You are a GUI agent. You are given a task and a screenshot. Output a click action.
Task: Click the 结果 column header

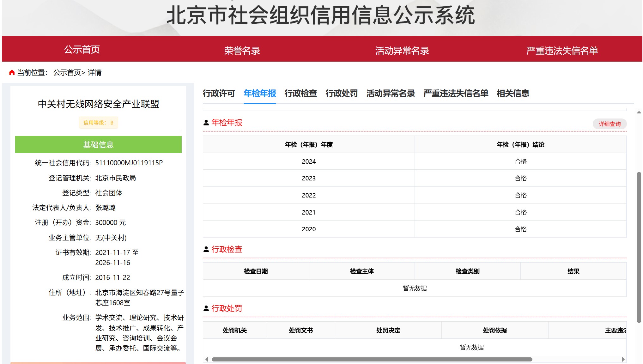[x=573, y=271]
